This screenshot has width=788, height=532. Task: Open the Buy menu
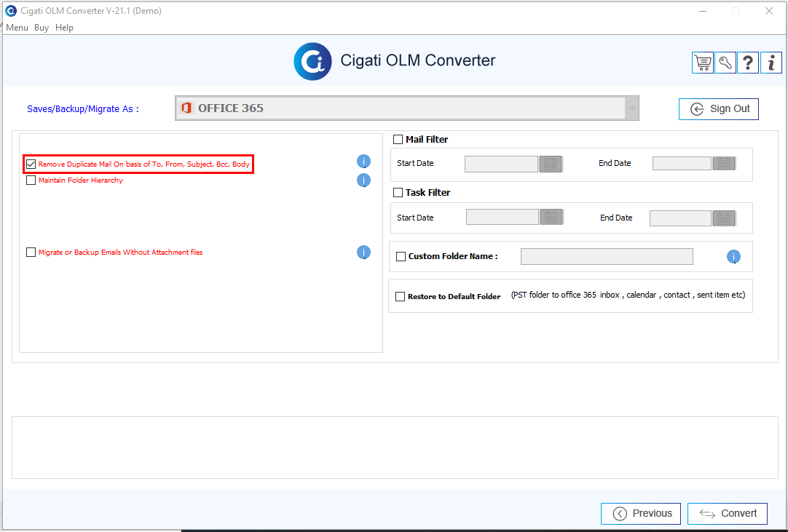point(42,28)
